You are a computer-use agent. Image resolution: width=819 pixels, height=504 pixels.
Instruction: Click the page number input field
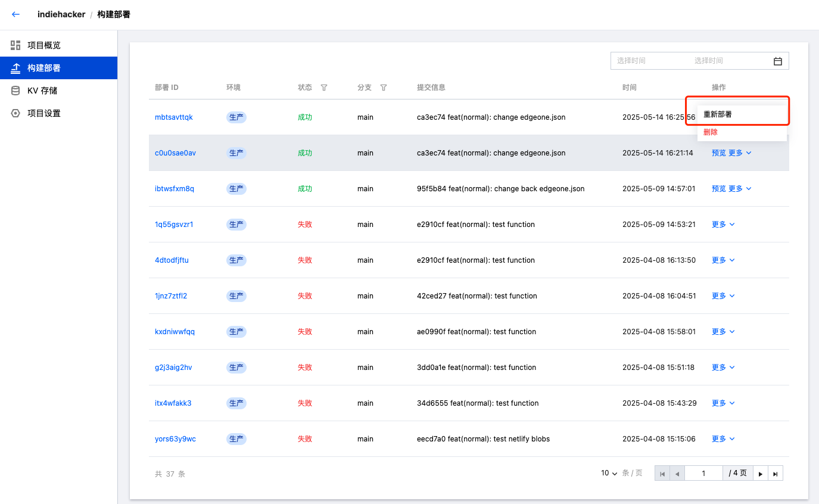point(703,474)
